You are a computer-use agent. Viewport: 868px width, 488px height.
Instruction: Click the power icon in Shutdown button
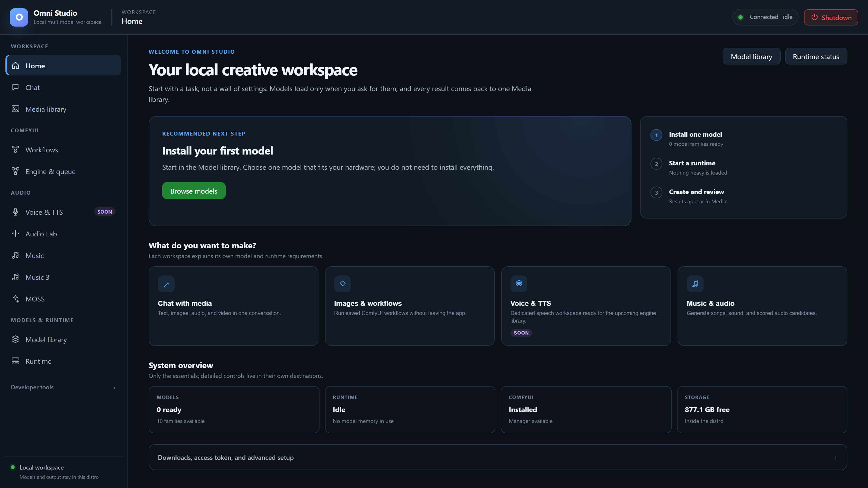814,17
